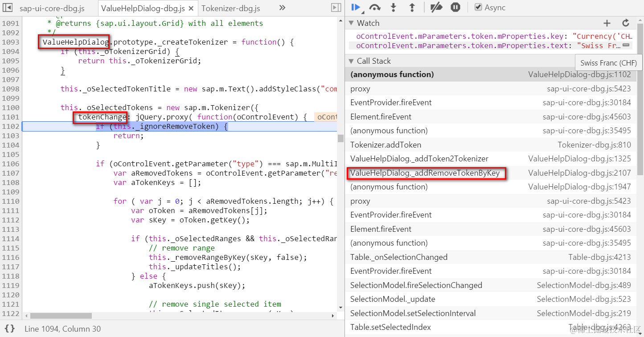644x337 pixels.
Task: Toggle the file navigator sidebar icon
Action: tap(8, 8)
